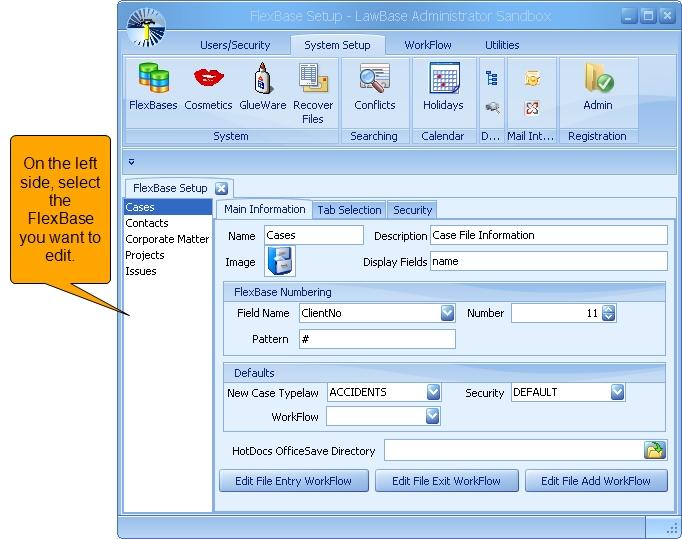Switch to the WorkFlow ribbon tab
The width and height of the screenshot is (682, 539).
(428, 45)
